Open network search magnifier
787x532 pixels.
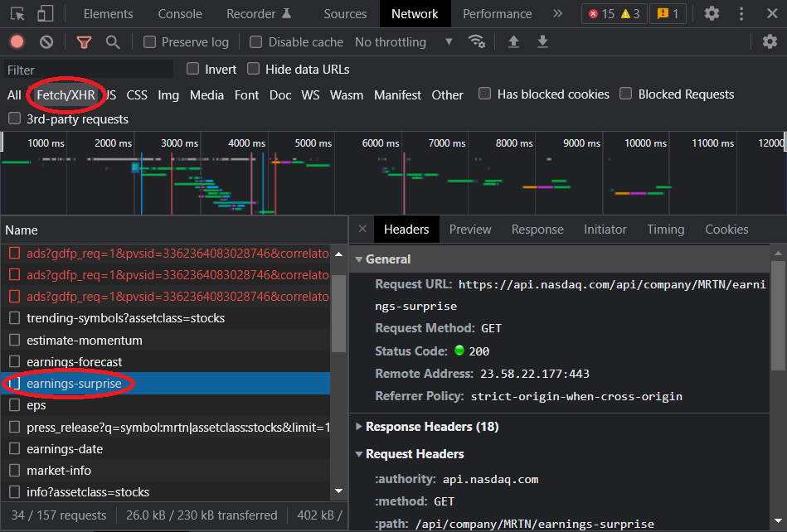(113, 42)
